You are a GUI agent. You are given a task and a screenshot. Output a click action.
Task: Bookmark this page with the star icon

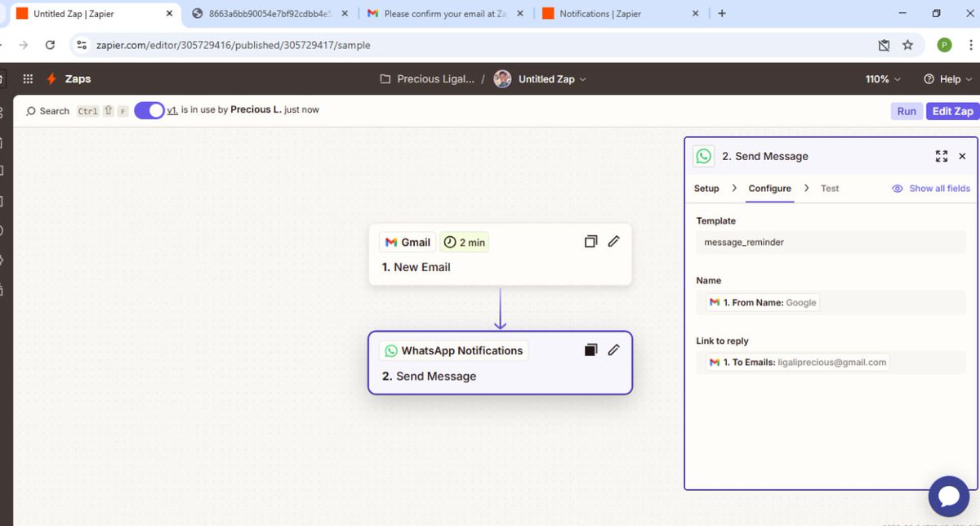click(x=907, y=46)
